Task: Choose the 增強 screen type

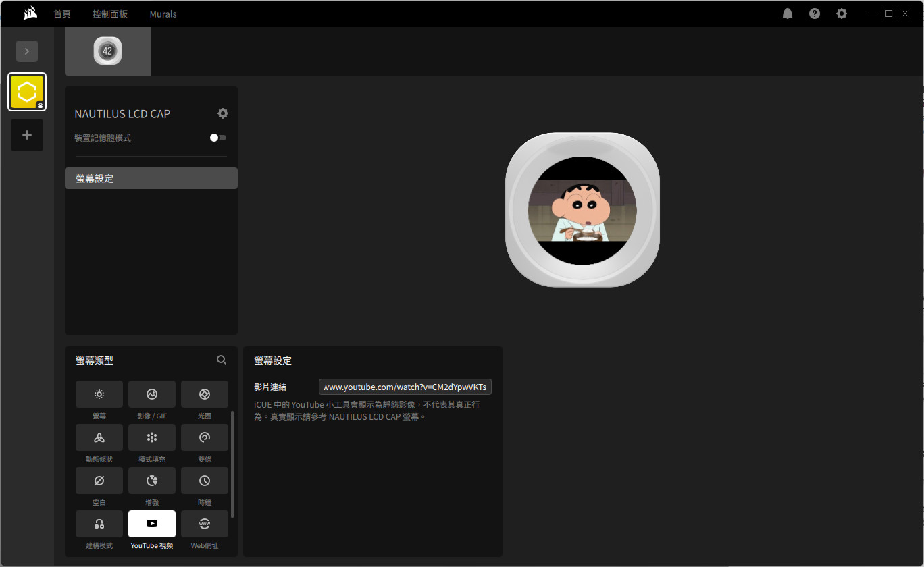Action: click(x=152, y=481)
